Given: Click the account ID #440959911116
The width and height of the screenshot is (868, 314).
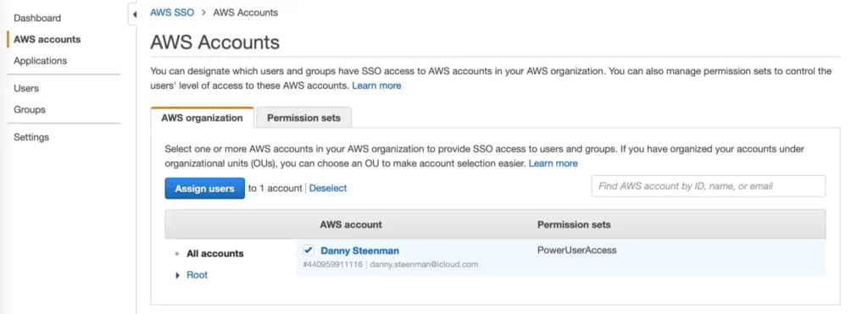Looking at the screenshot, I should [x=332, y=265].
